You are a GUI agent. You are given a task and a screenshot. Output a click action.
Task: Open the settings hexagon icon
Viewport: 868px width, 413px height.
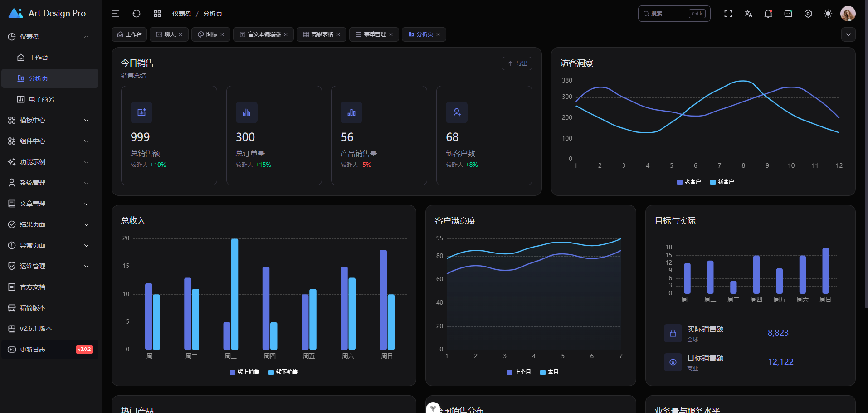click(808, 14)
